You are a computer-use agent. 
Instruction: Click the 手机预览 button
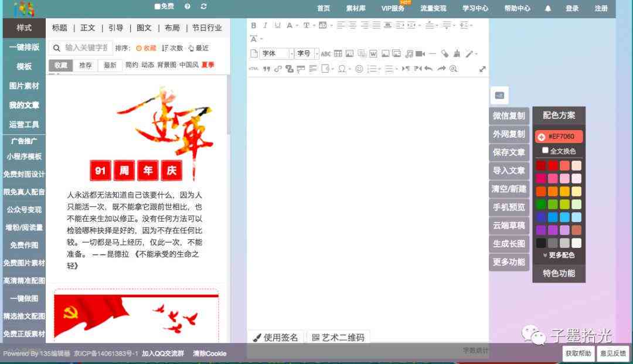pos(509,207)
